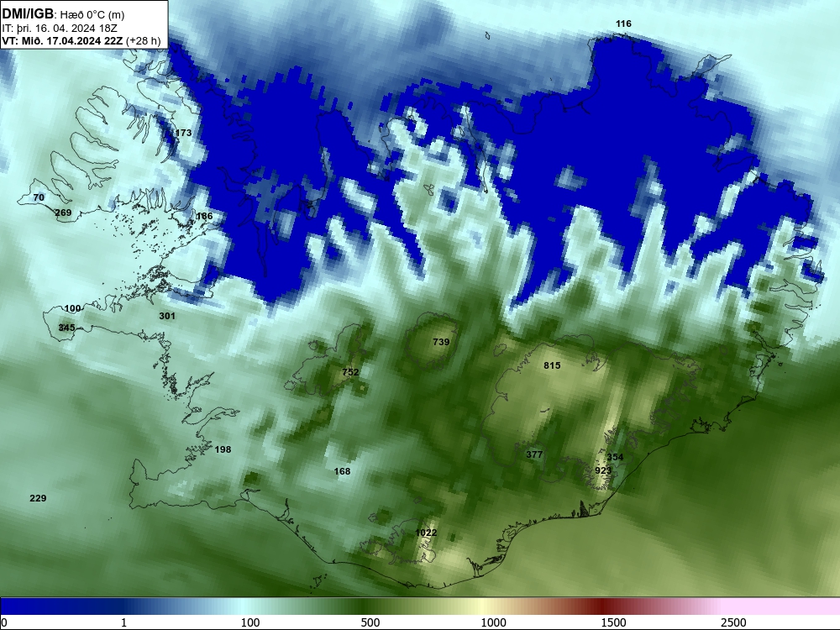Select the 1022 value label
Viewport: 840px width, 630px height.
426,533
